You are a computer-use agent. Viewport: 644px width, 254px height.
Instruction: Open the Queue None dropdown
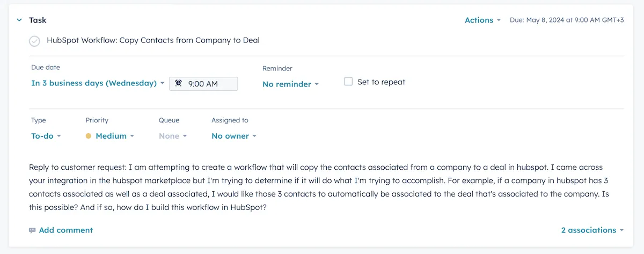pos(173,136)
